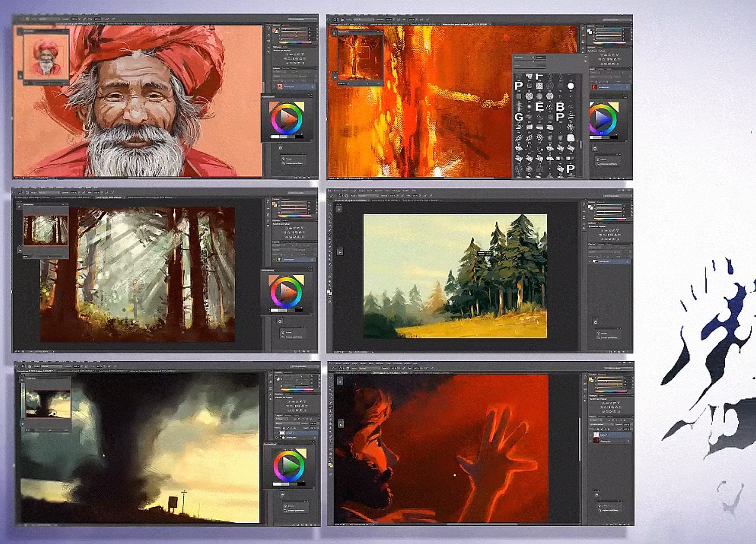The image size is (756, 544).
Task: Click the color wheel in portrait window
Action: pos(287,119)
